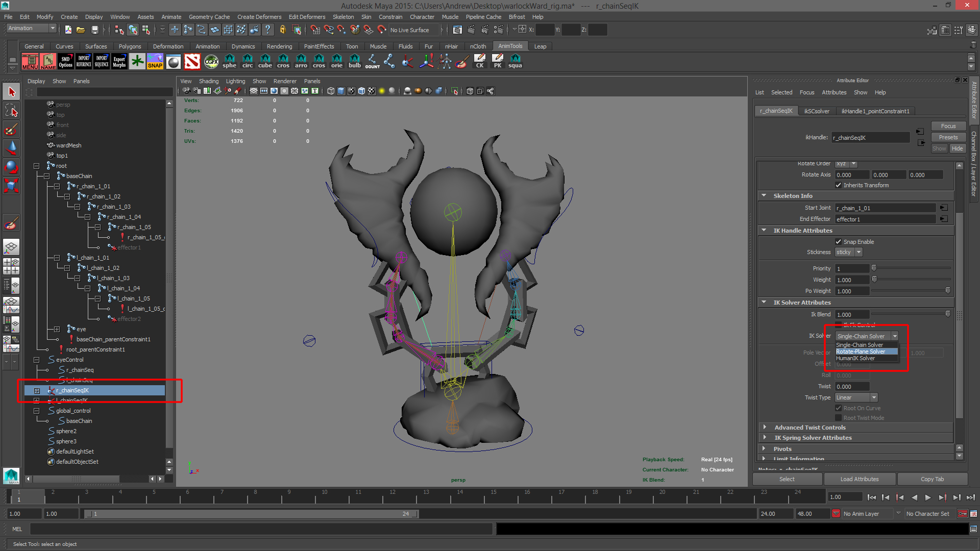The width and height of the screenshot is (980, 551).
Task: Click the cube control shape shelf icon
Action: 265,61
